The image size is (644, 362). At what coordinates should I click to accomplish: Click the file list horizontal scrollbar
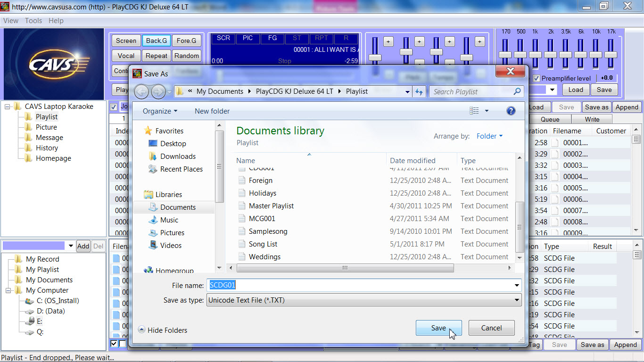click(345, 268)
